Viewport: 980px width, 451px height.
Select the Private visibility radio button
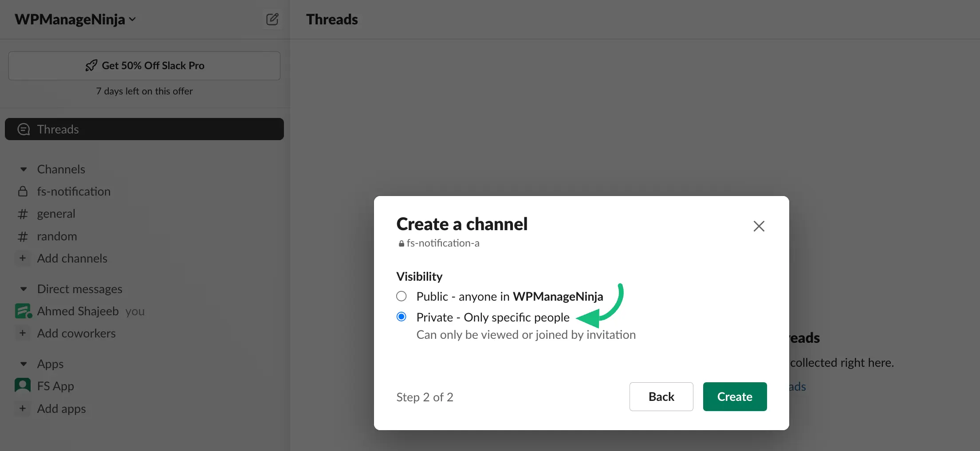coord(401,317)
